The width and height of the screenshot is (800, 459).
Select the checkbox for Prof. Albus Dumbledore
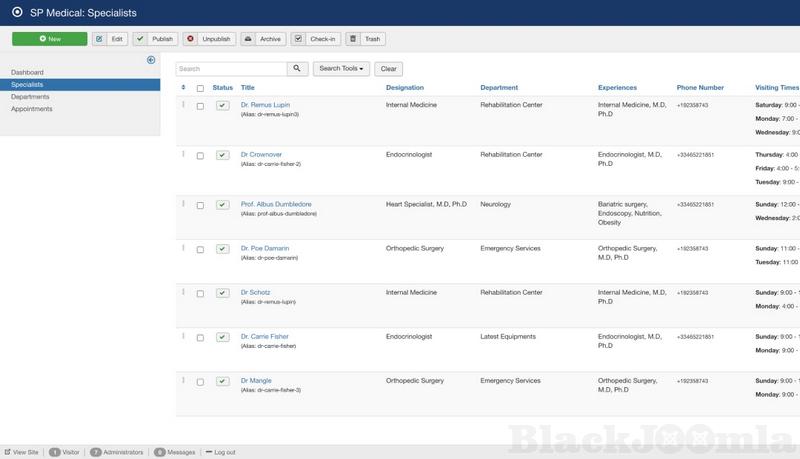point(201,205)
